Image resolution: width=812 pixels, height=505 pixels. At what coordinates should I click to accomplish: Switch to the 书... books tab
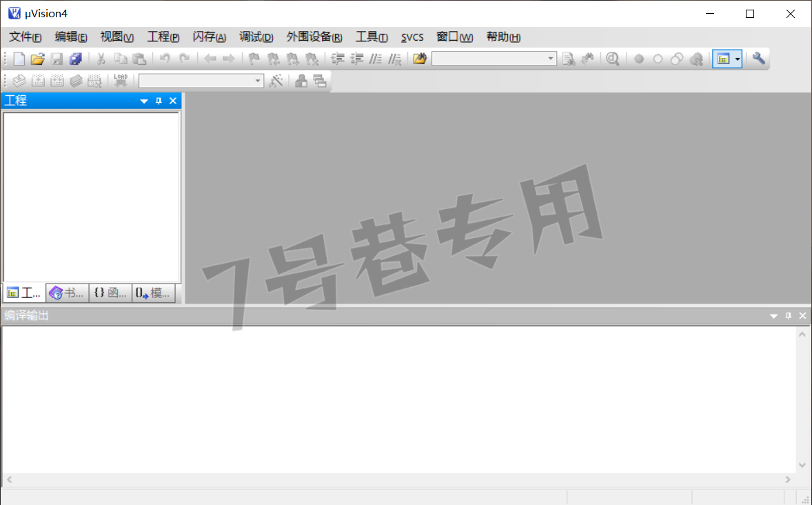pos(67,293)
